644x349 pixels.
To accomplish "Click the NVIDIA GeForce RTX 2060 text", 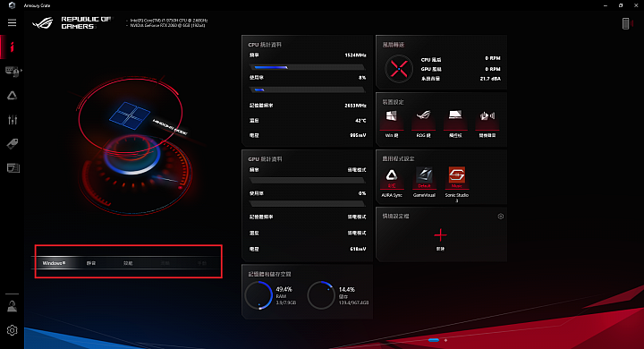I will 167,25.
